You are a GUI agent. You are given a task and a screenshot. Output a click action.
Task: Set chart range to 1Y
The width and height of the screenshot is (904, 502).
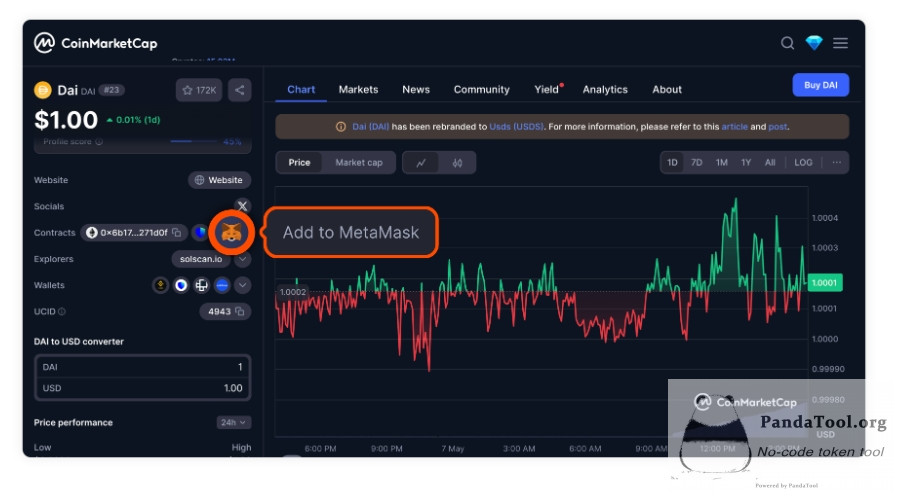pyautogui.click(x=746, y=163)
